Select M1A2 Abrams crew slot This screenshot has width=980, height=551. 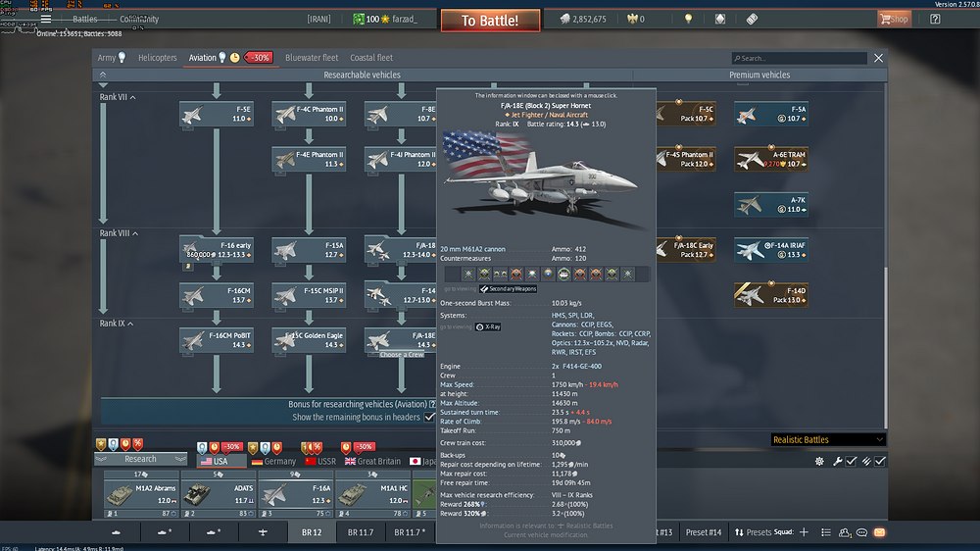pyautogui.click(x=141, y=495)
